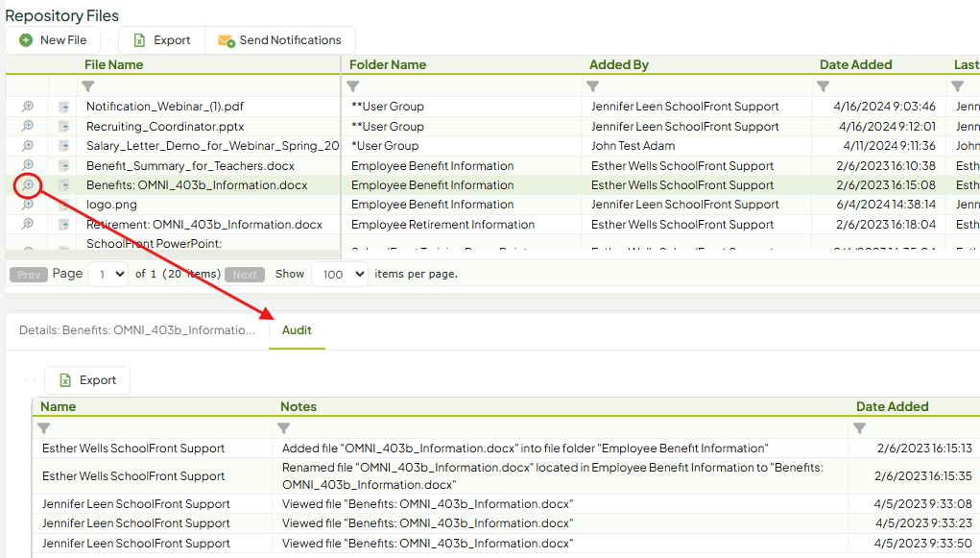980x558 pixels.
Task: Click magnifier icon for Salary_Letter_Demo row
Action: [28, 146]
